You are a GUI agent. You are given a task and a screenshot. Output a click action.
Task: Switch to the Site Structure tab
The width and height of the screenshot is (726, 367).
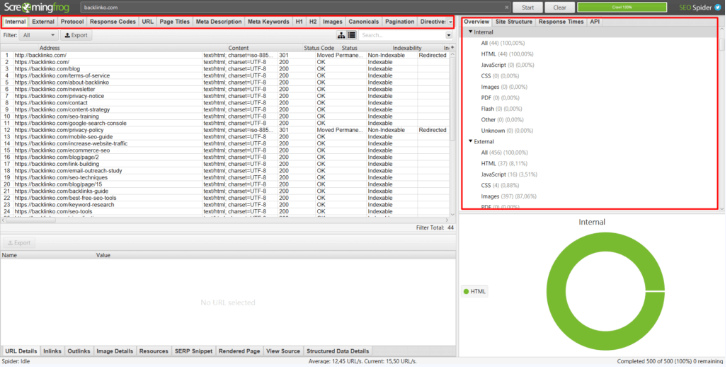pyautogui.click(x=513, y=22)
